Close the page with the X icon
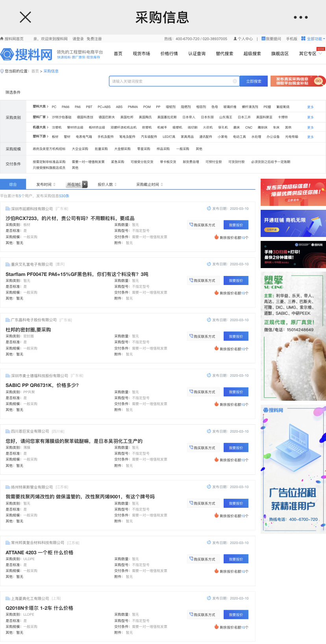Screen dimensions: 326x644 (x=25, y=17)
